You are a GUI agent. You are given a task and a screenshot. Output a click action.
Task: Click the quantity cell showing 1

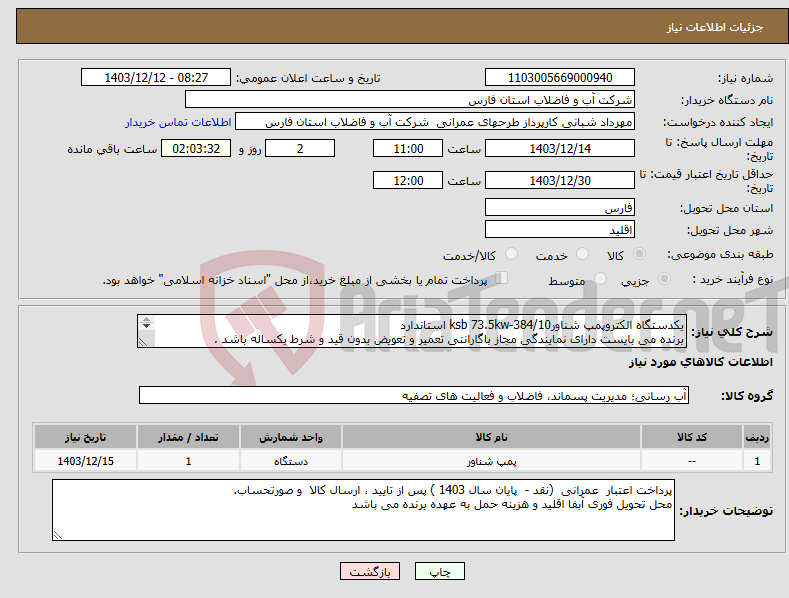pos(188,461)
